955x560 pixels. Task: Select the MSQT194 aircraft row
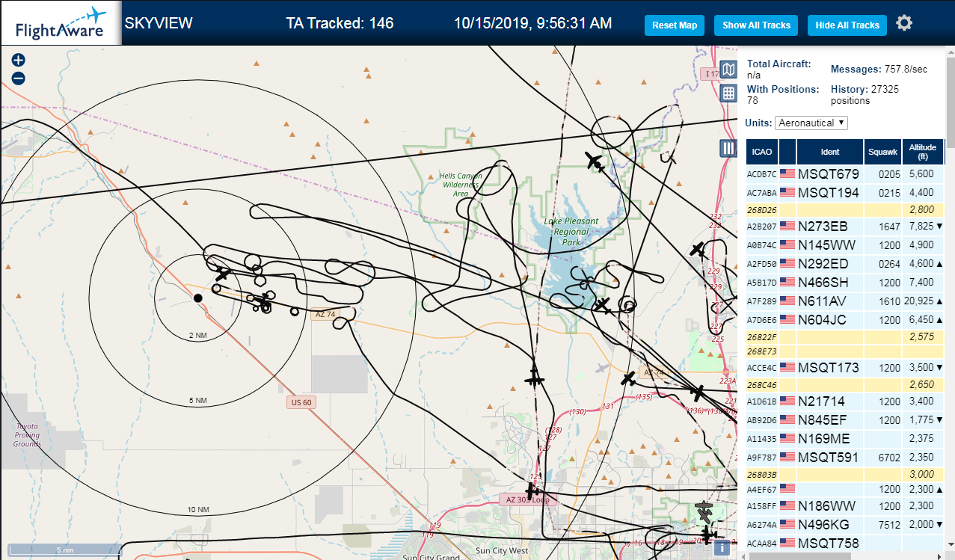pyautogui.click(x=845, y=192)
